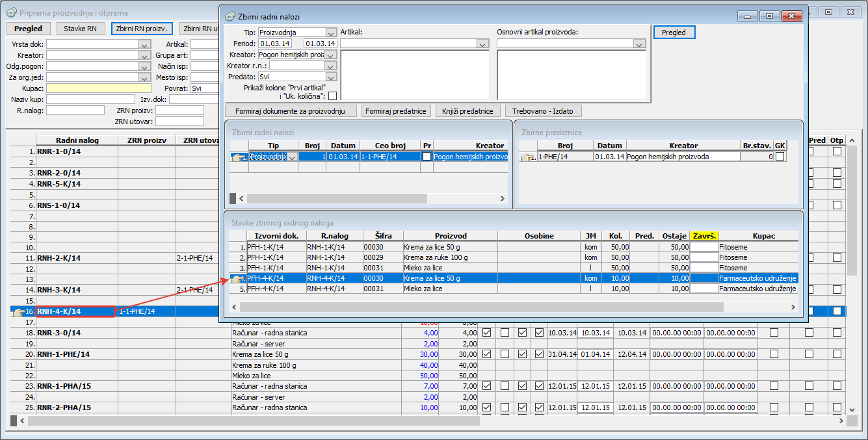This screenshot has height=440, width=868.
Task: Open the Artikal dropdown in Zbirni radni nalozi
Action: (482, 44)
